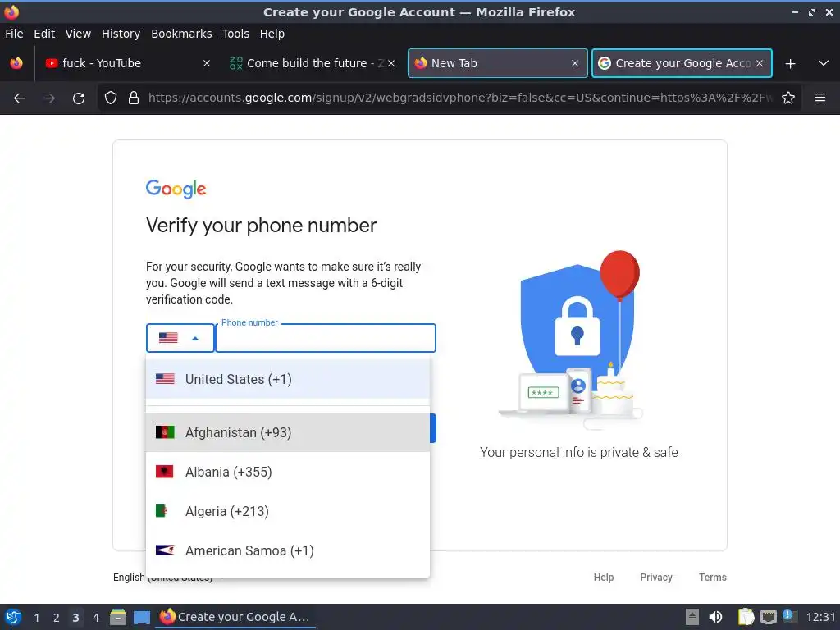Open the Firefox View pinned icon
Image resolution: width=840 pixels, height=630 pixels.
pos(16,63)
